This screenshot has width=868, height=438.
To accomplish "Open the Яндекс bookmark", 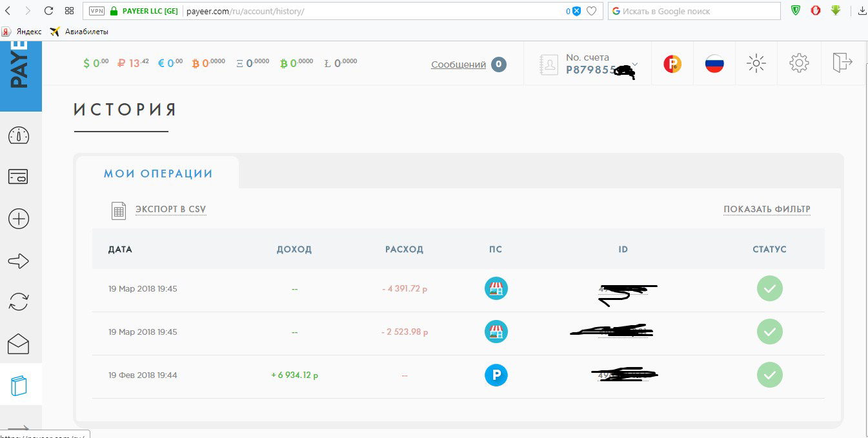I will pyautogui.click(x=21, y=31).
